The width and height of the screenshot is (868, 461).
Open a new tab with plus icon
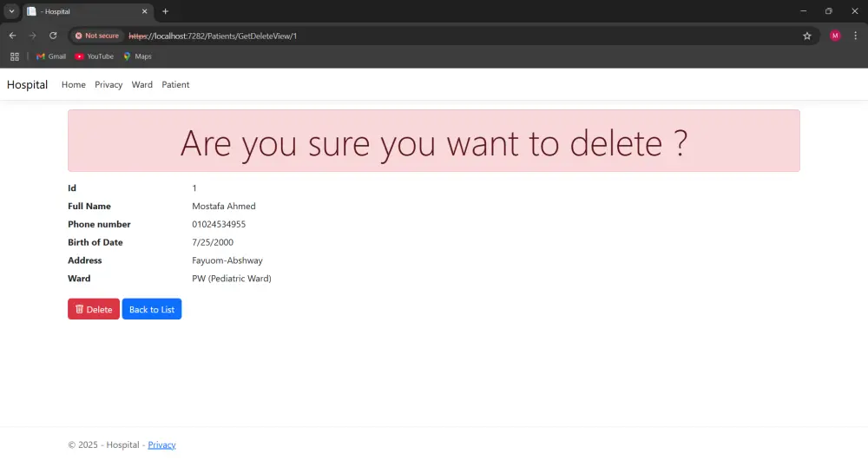(165, 11)
